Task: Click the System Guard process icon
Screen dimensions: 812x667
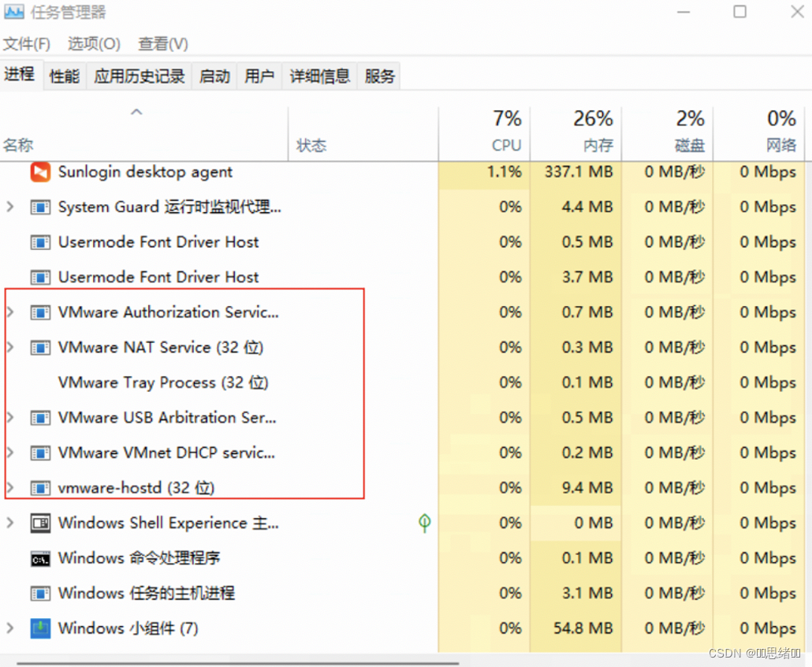Action: click(x=40, y=207)
